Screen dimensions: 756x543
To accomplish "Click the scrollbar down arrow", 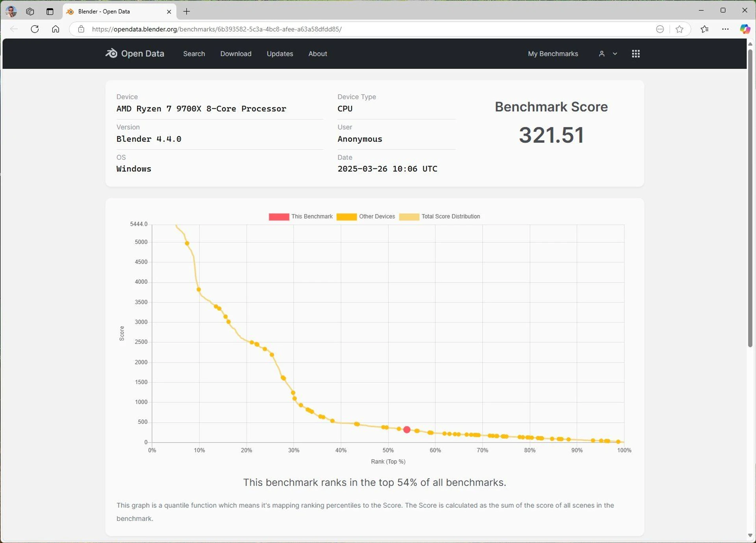I will (x=750, y=535).
